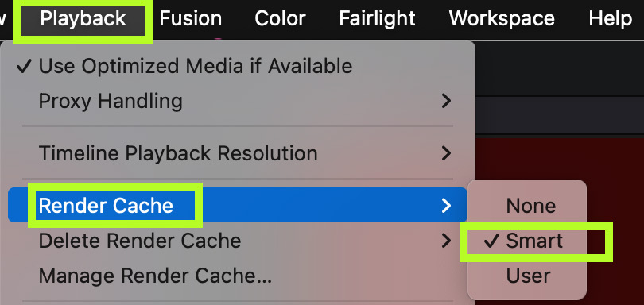Click the checkmark icon beside Smart
The image size is (644, 305).
[491, 241]
